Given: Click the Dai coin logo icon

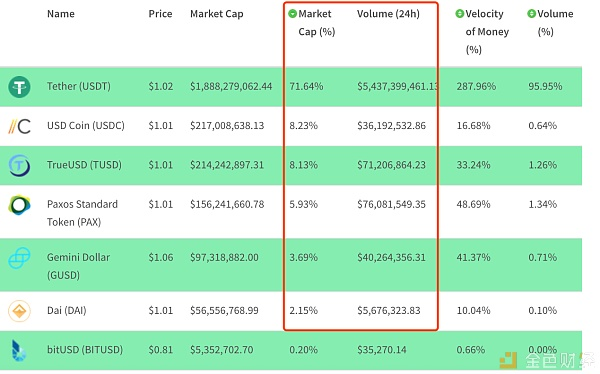Looking at the screenshot, I should [x=19, y=311].
